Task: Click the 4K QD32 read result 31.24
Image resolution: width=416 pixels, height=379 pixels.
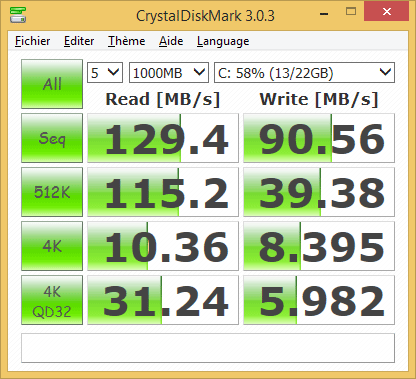Action: (163, 300)
